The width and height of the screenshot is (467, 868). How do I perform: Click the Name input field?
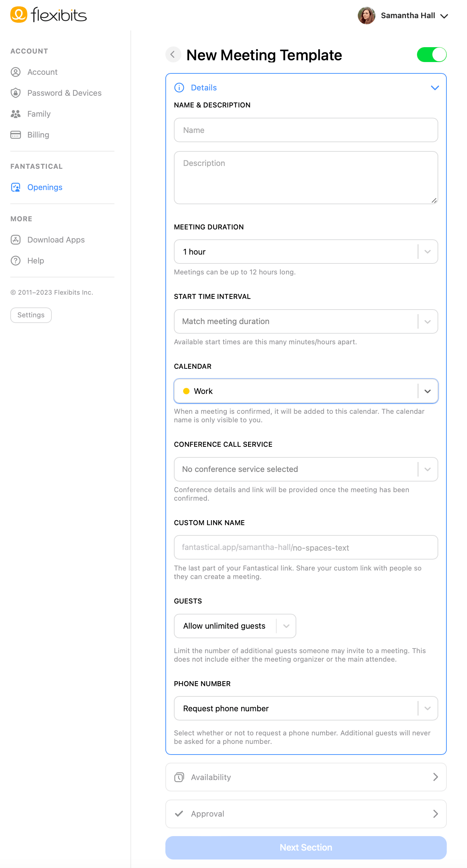[306, 130]
